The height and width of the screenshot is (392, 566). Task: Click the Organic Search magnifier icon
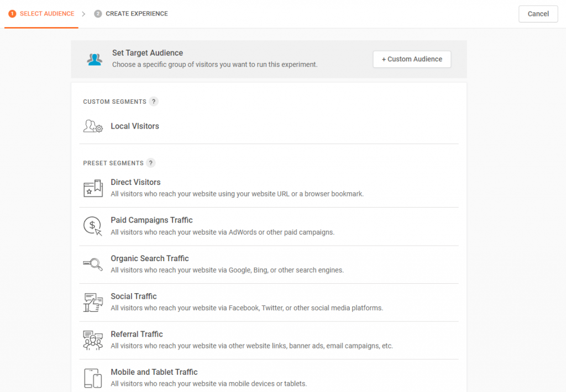[93, 264]
